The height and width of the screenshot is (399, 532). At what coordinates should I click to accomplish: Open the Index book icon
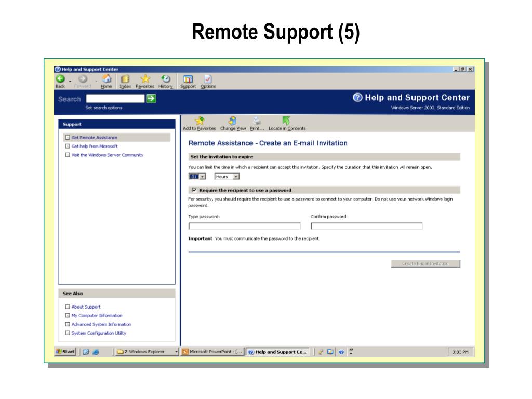point(125,79)
